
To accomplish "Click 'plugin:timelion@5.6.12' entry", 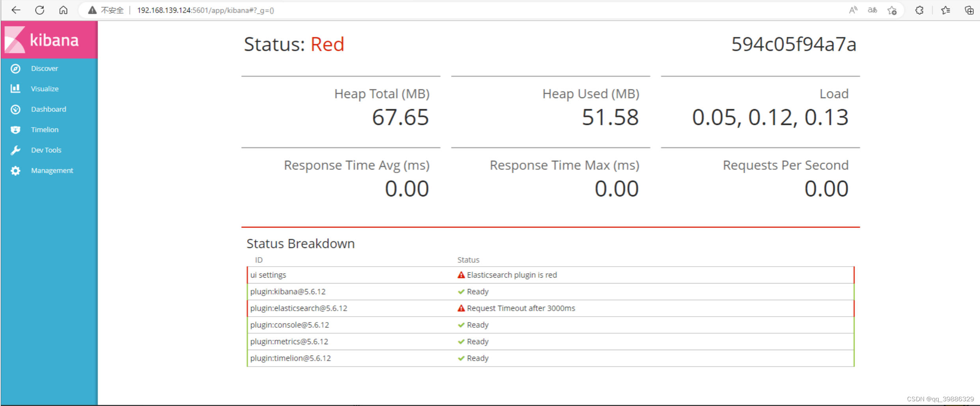I will pyautogui.click(x=291, y=358).
